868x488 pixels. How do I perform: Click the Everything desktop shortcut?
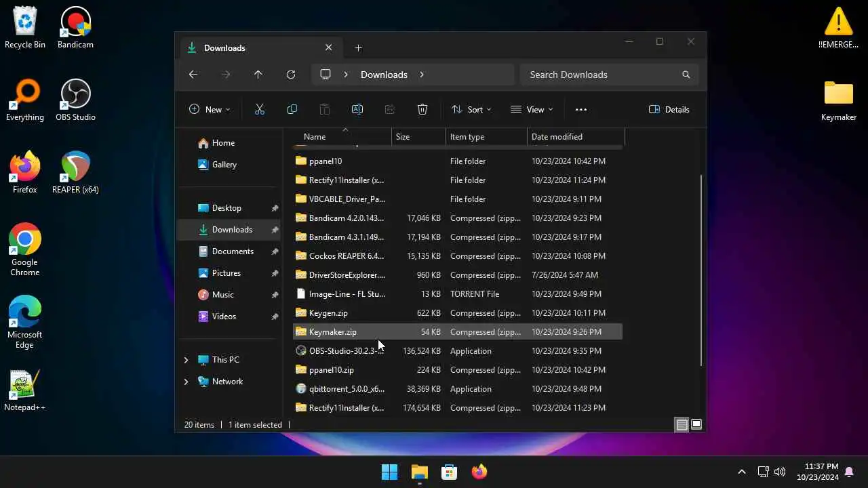25,100
